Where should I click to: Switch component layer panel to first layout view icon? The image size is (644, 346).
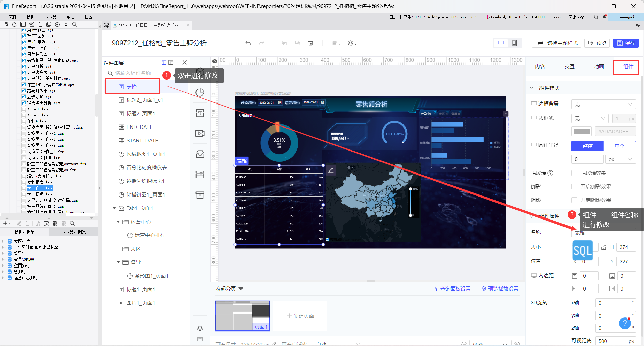(x=164, y=62)
